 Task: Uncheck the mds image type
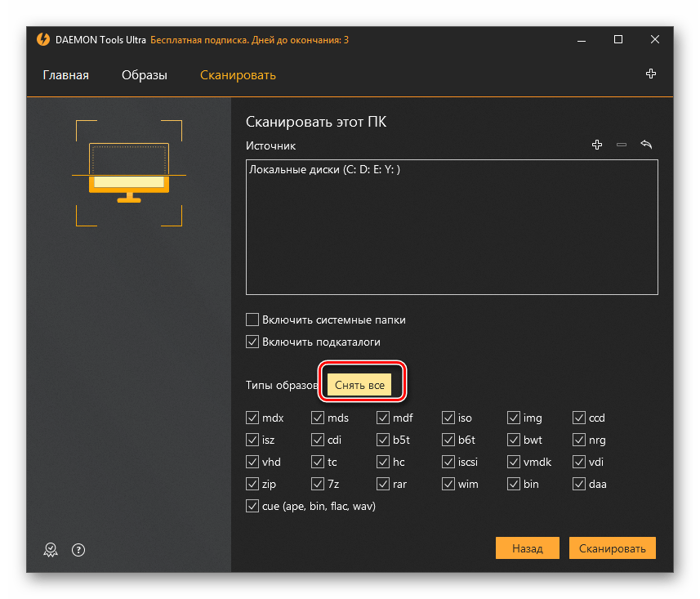[318, 418]
